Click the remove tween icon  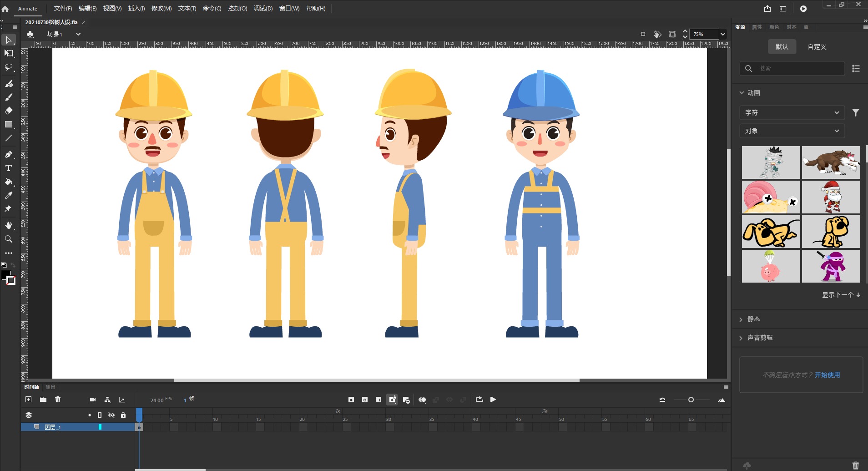click(406, 400)
